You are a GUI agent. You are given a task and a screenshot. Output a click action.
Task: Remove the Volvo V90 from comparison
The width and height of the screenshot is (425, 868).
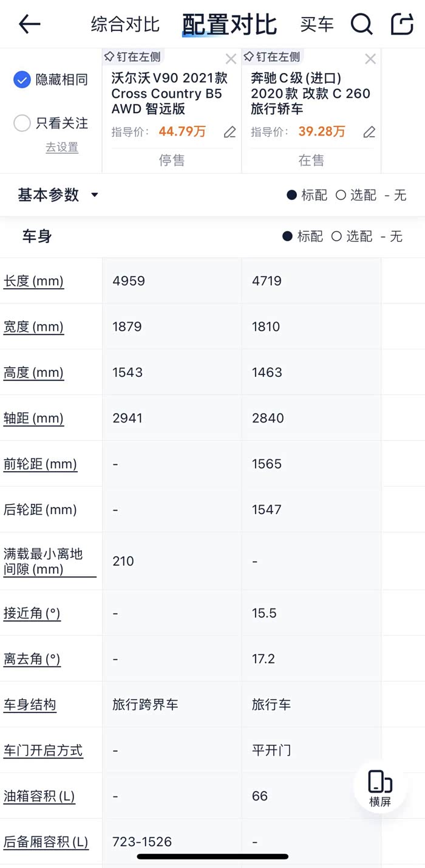(x=231, y=59)
